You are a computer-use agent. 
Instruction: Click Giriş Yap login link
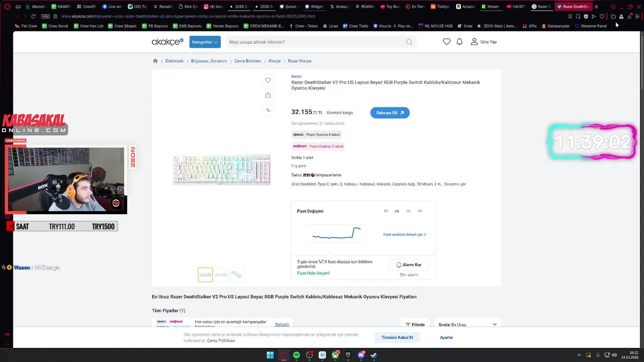(484, 42)
